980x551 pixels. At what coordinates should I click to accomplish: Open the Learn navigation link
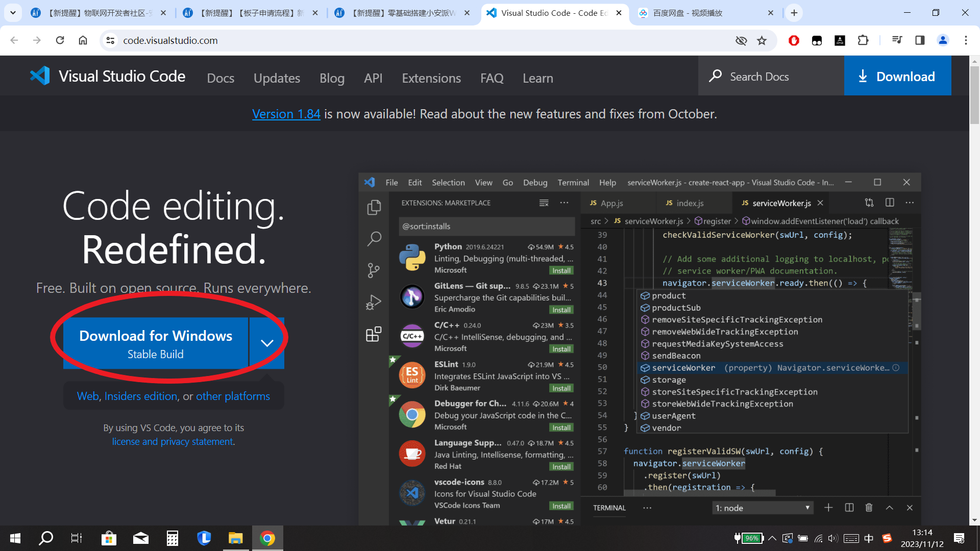click(x=537, y=78)
